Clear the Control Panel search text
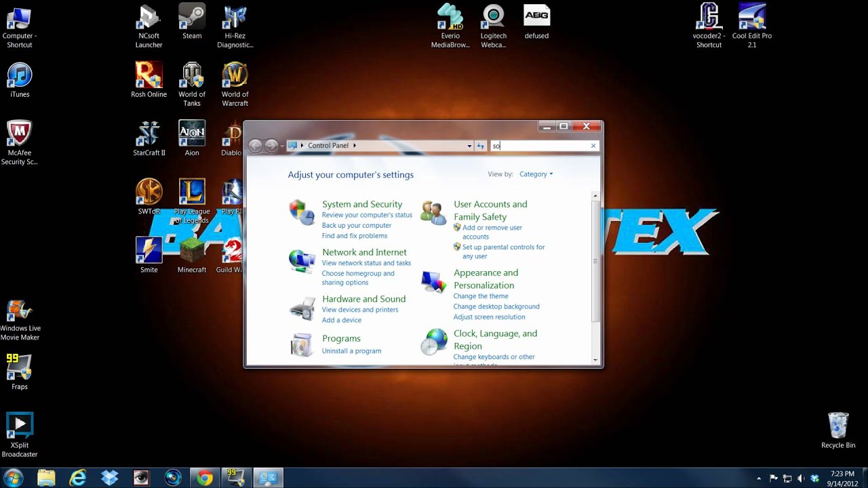The image size is (868, 488). point(593,146)
